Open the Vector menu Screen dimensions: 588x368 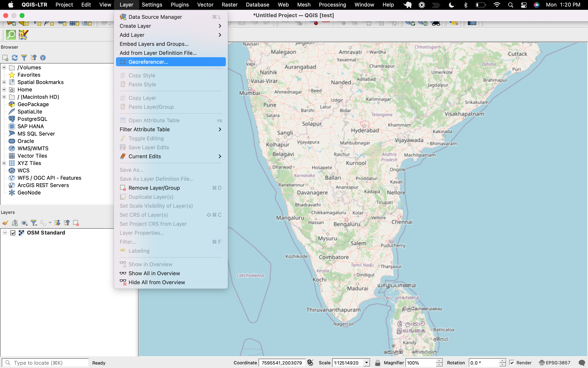point(205,5)
